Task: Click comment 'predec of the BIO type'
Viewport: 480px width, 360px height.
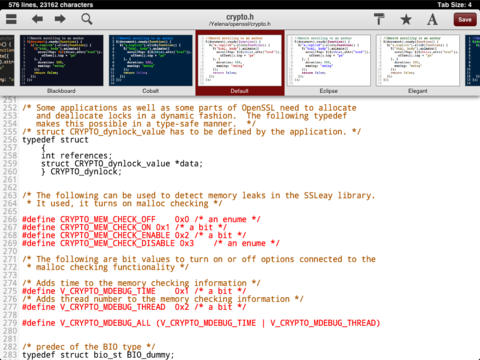Action: (x=89, y=347)
